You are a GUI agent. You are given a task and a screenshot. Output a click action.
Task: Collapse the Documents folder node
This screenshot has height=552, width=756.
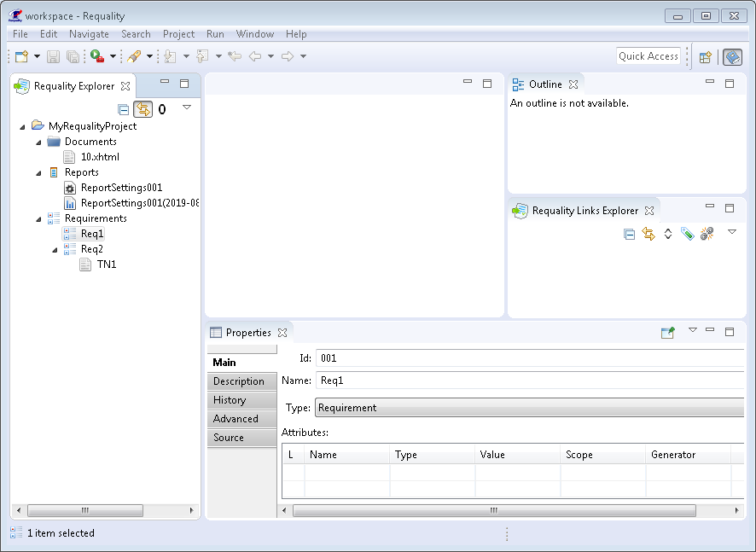[38, 142]
